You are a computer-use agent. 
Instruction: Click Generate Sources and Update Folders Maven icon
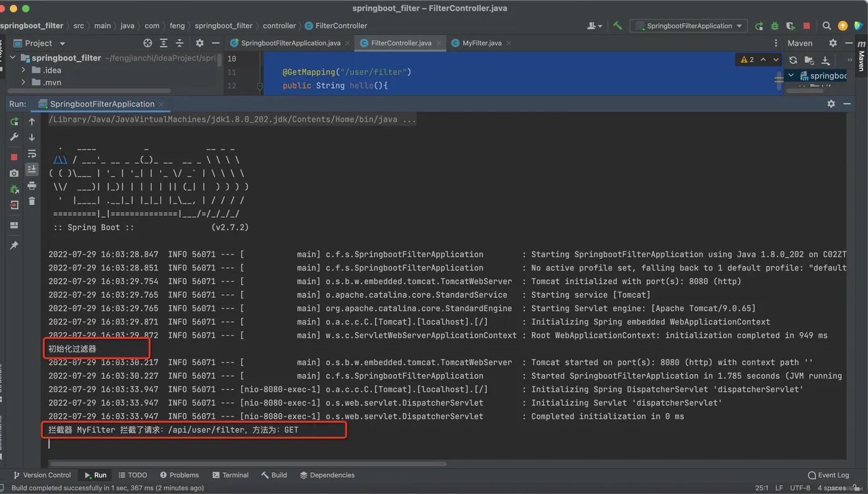coord(809,60)
